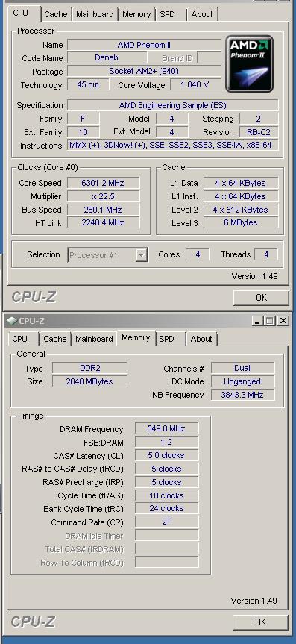Open Mainboard tab in upper window
The image size is (296, 644).
[x=95, y=14]
